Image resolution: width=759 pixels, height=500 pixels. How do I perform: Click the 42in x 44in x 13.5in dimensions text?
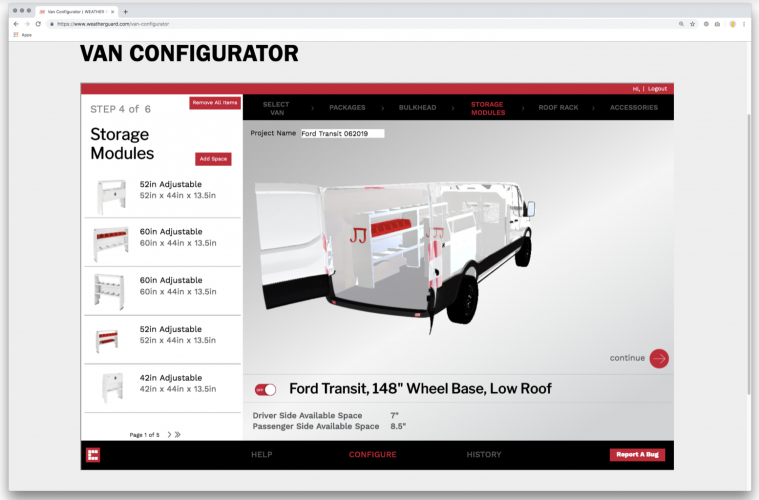tap(178, 389)
